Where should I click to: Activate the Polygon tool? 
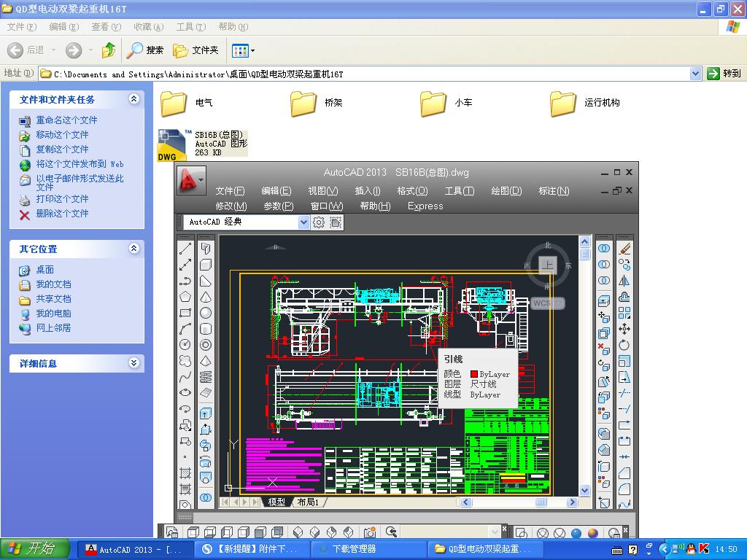pos(185,295)
